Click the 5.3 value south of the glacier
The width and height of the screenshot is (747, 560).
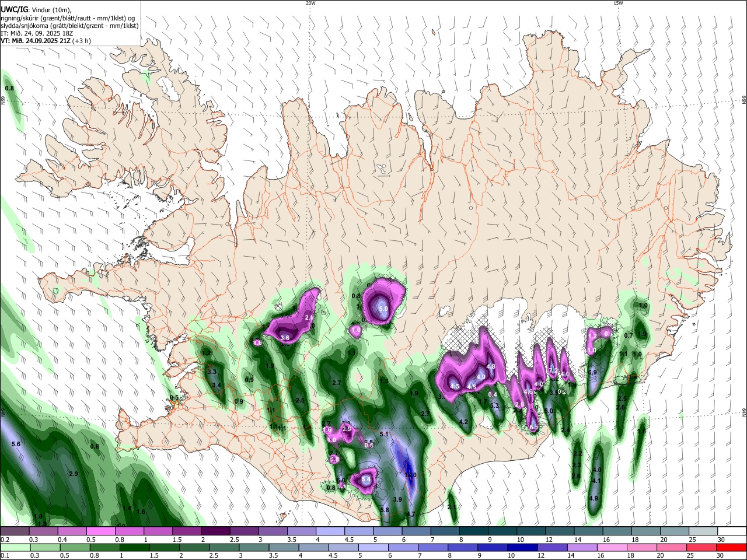point(494,405)
